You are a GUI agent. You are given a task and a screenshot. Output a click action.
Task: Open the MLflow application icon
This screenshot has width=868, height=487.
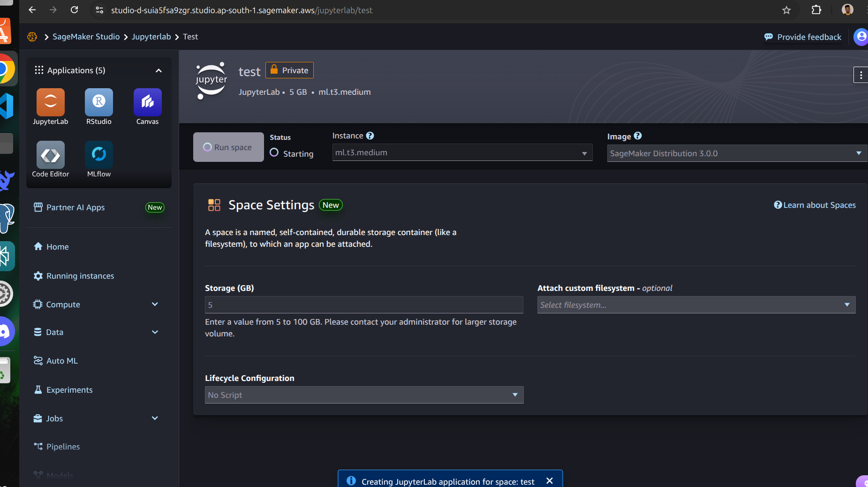(x=99, y=155)
